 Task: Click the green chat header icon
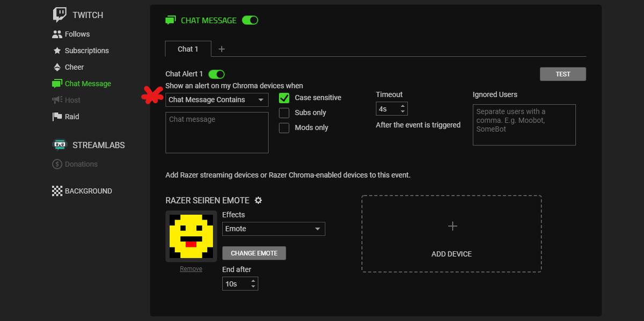(171, 20)
